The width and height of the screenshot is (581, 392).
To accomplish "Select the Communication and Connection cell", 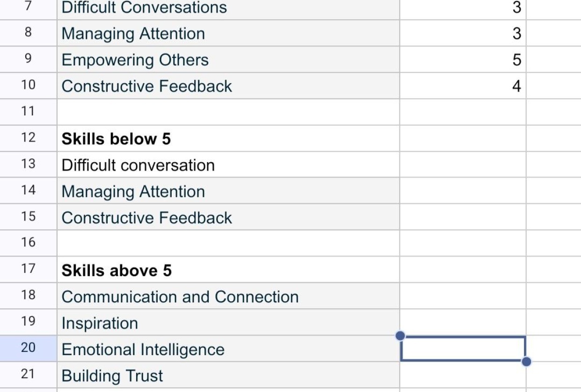I will tap(228, 296).
